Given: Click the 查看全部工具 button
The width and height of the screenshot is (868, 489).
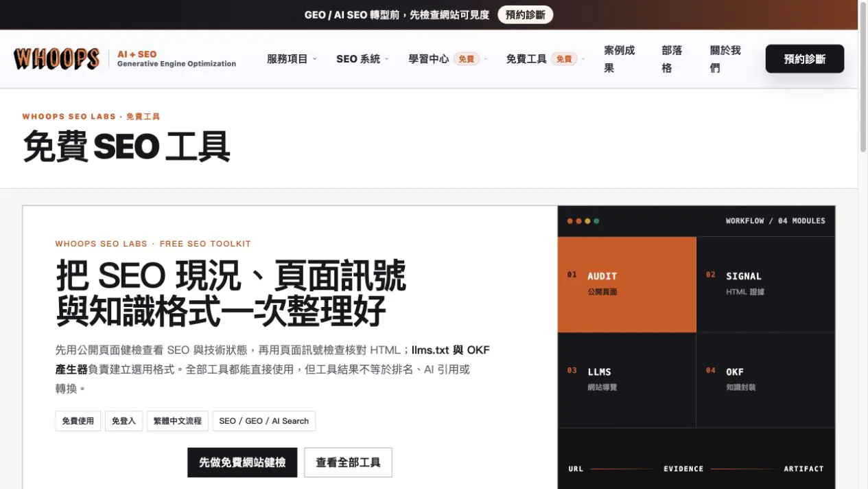Looking at the screenshot, I should pos(348,462).
